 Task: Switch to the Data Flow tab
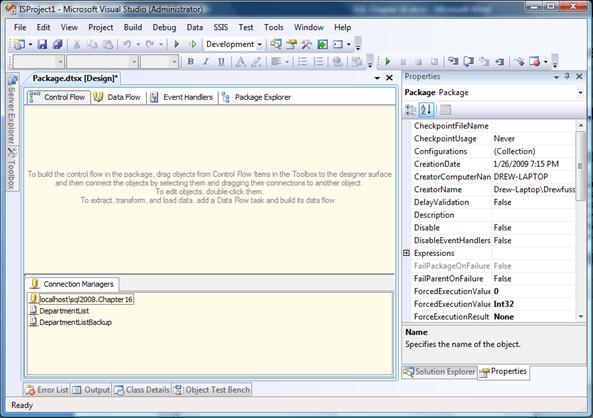[117, 97]
